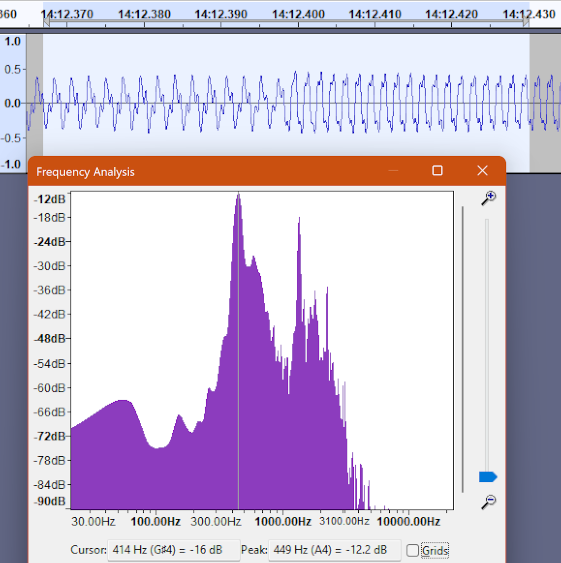Click the waveform in the selected audio region
The width and height of the screenshot is (561, 563).
[x=286, y=103]
